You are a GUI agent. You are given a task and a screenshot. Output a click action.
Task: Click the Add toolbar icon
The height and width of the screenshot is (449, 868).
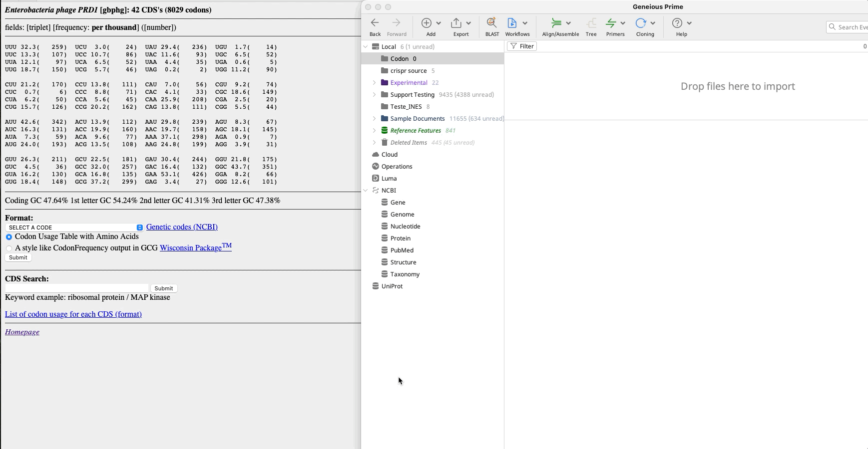(x=427, y=23)
